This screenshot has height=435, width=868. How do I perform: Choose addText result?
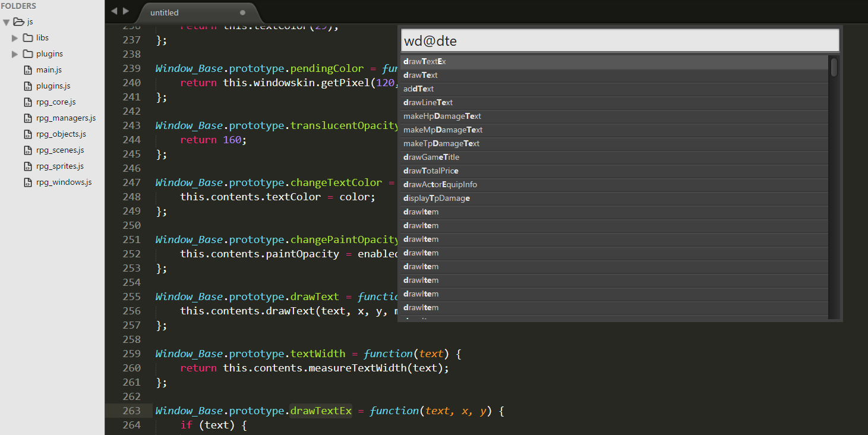(x=614, y=89)
